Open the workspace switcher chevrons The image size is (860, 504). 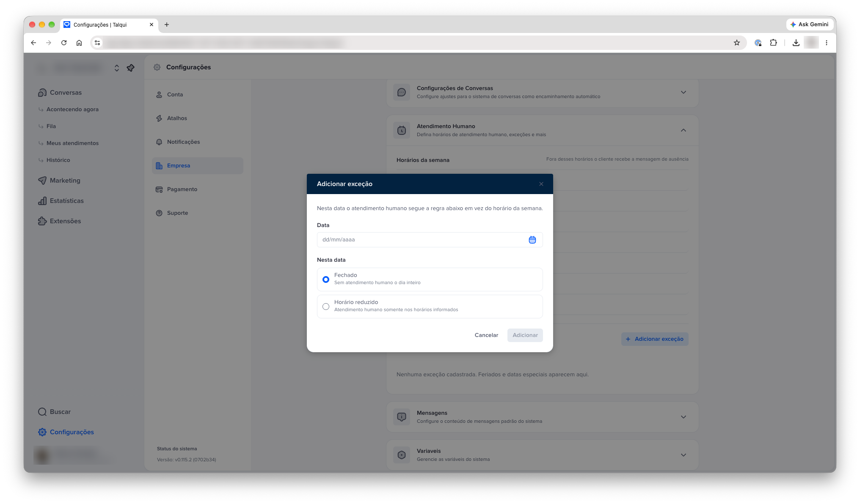[116, 68]
